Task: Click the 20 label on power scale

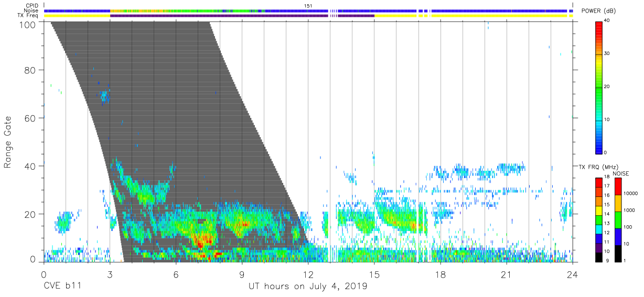Action: pos(607,86)
